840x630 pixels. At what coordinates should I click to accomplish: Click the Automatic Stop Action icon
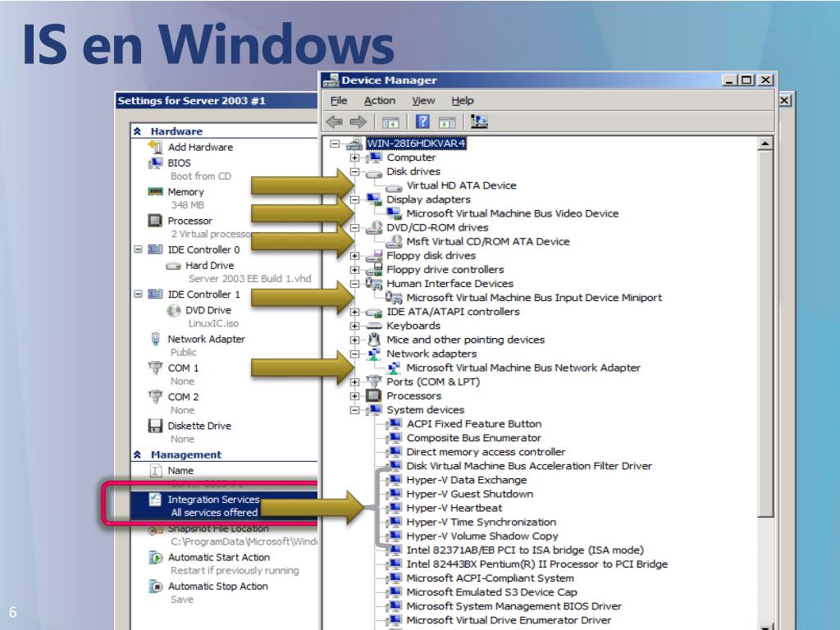point(155,587)
